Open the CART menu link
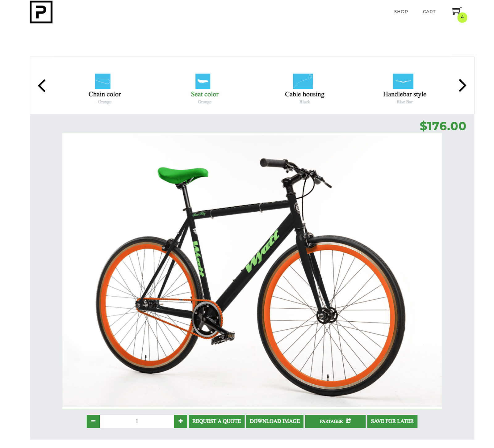Viewport: 494px width, 448px height. pyautogui.click(x=429, y=12)
